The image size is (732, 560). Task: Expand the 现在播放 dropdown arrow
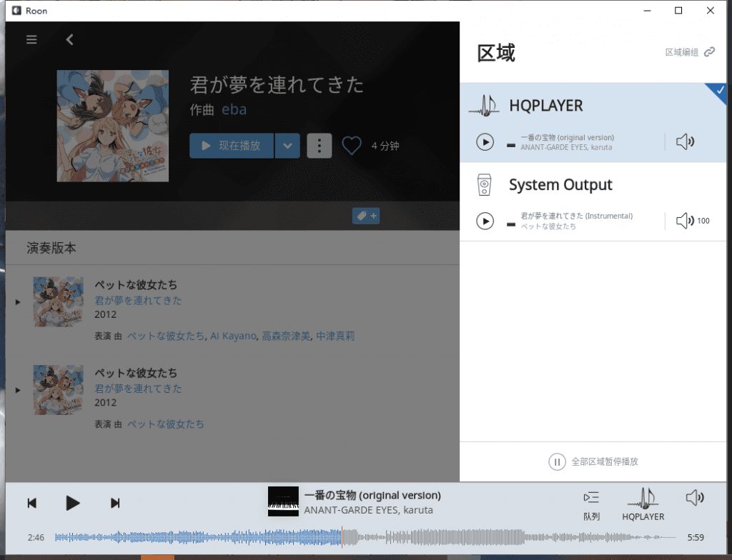(x=287, y=146)
